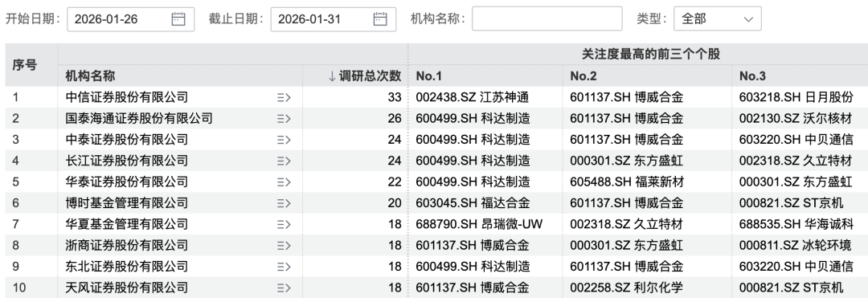
Task: Click the No.2 column header
Action: (x=583, y=76)
